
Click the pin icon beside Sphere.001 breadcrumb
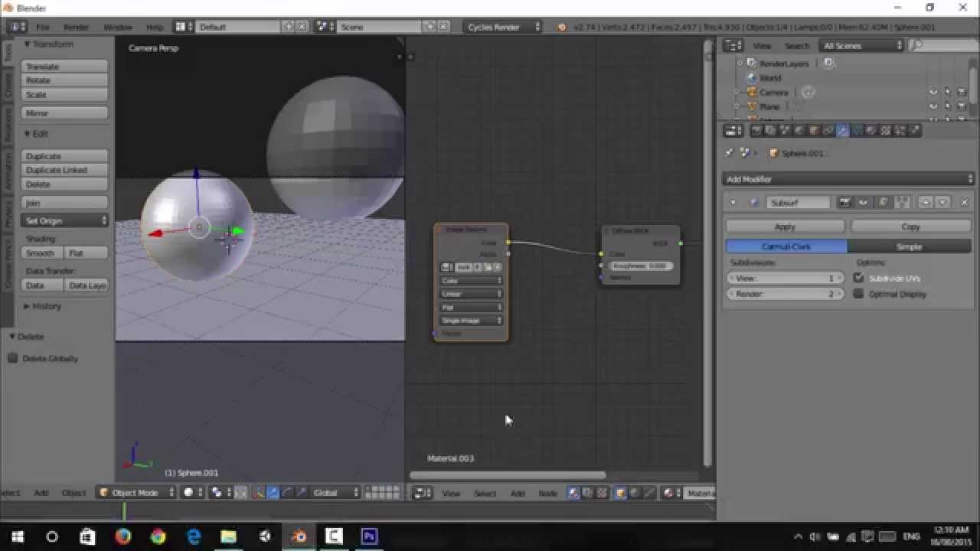[729, 153]
